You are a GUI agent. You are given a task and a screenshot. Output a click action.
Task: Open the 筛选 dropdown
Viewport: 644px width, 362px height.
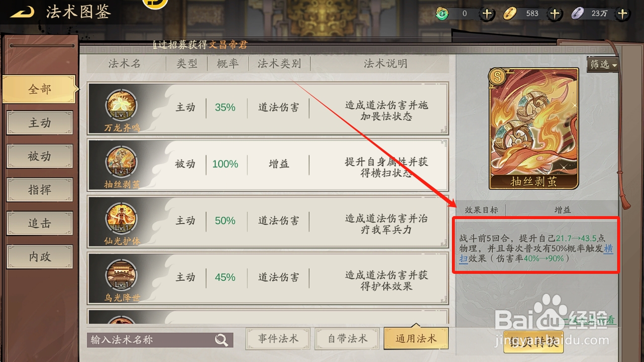tap(603, 64)
